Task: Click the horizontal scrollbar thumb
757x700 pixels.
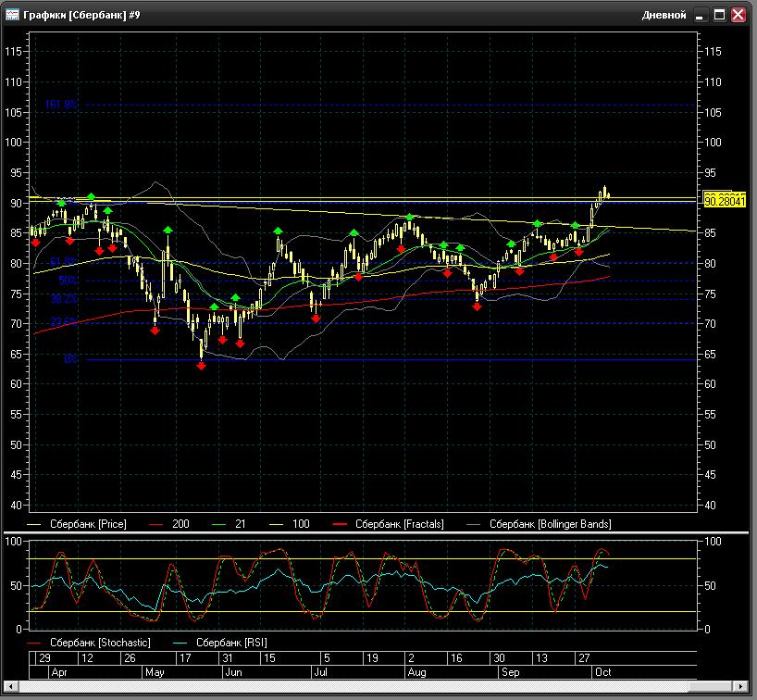Action: click(710, 685)
